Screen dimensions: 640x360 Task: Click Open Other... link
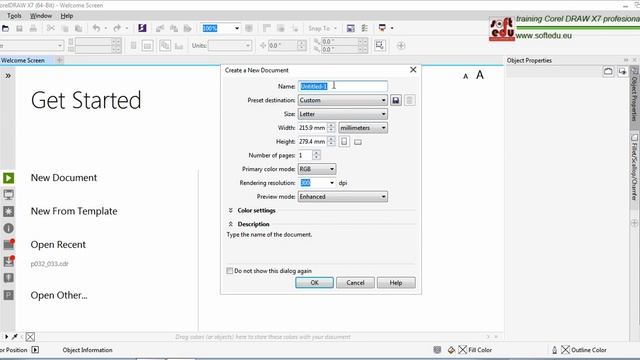pyautogui.click(x=59, y=295)
